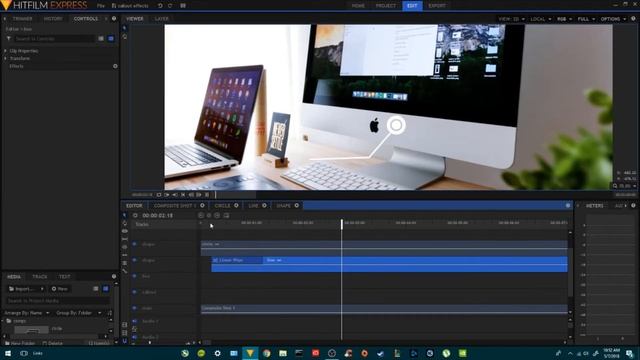The height and width of the screenshot is (360, 640).
Task: Mute the Audio 1 track
Action: [134, 322]
